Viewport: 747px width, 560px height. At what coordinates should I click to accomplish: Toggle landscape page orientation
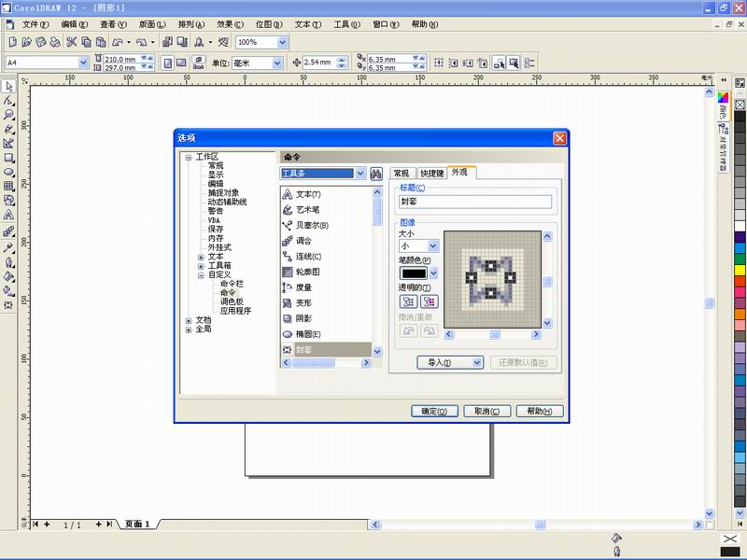pyautogui.click(x=181, y=63)
